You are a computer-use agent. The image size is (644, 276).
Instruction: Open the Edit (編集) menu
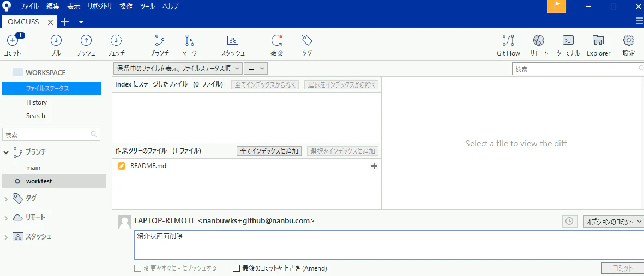coord(53,6)
